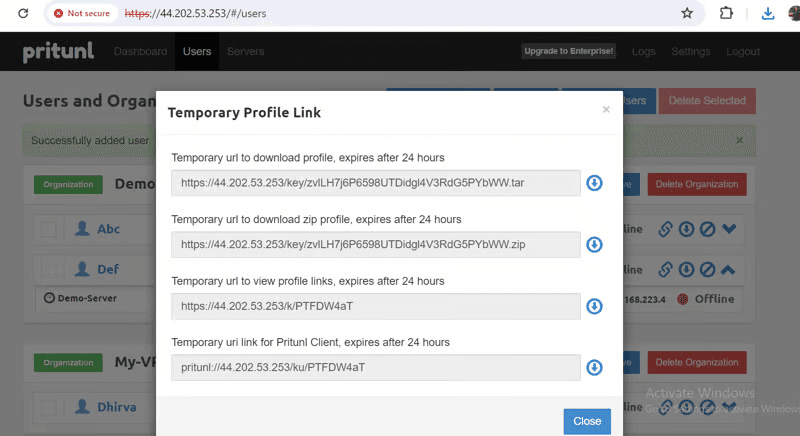The image size is (800, 436).
Task: Click the zip profile URL text field
Action: [375, 245]
